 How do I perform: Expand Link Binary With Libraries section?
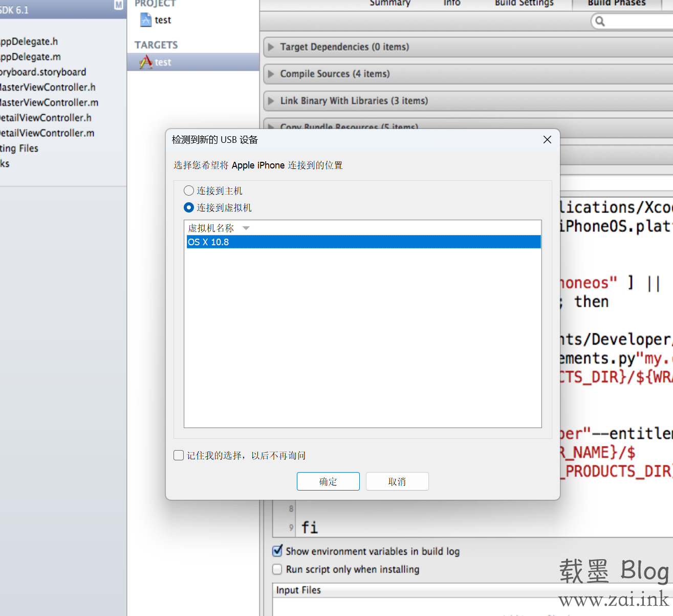(271, 101)
